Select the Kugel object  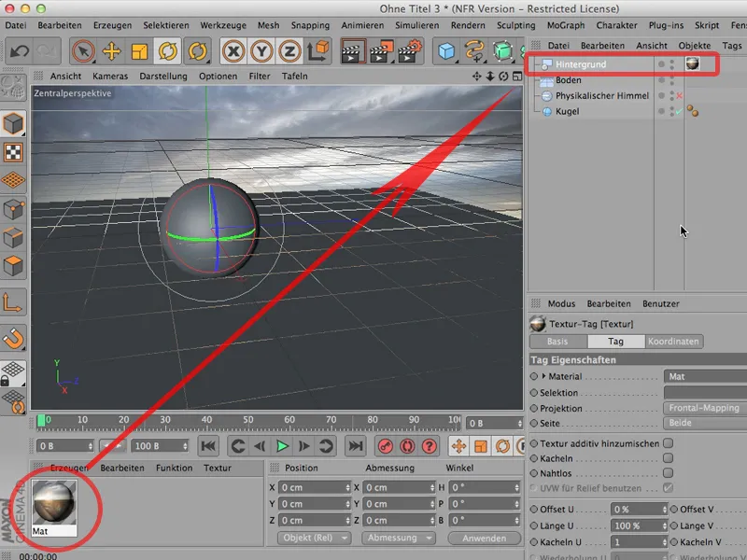[x=568, y=111]
